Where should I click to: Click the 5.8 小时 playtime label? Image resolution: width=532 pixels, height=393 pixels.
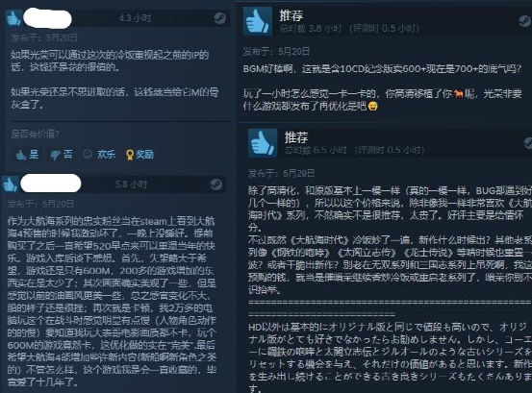131,184
